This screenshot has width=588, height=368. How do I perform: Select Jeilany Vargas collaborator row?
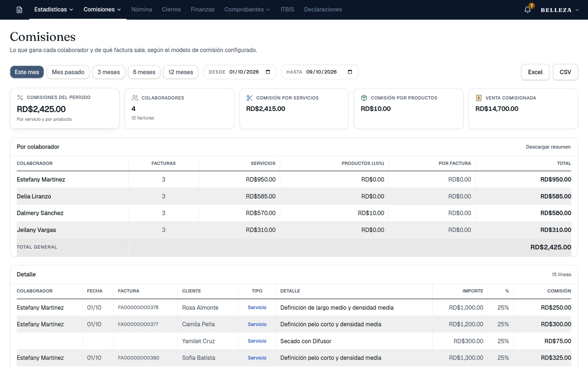[x=294, y=230]
